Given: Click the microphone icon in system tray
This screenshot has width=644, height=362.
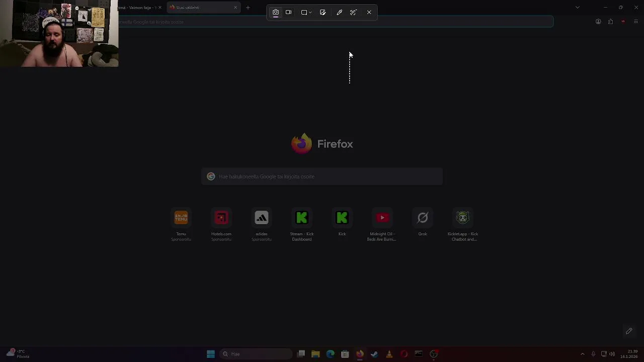Looking at the screenshot, I should pos(593,354).
